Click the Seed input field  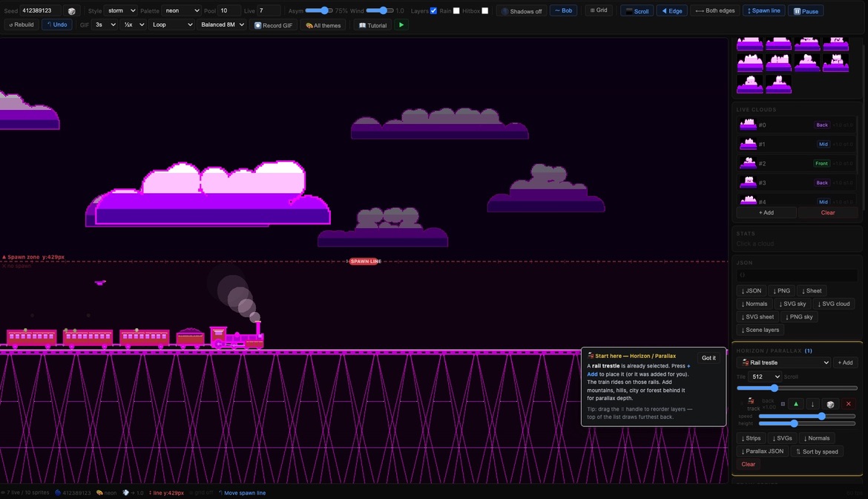pyautogui.click(x=41, y=10)
